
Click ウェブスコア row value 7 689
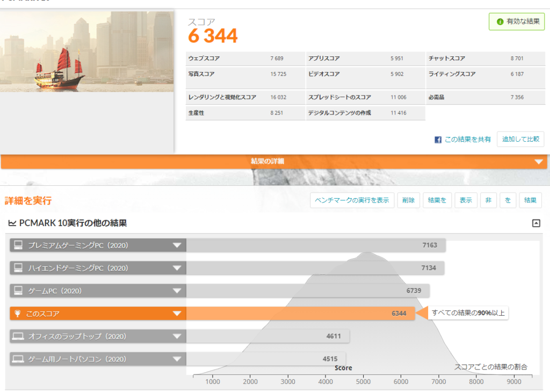tap(277, 59)
